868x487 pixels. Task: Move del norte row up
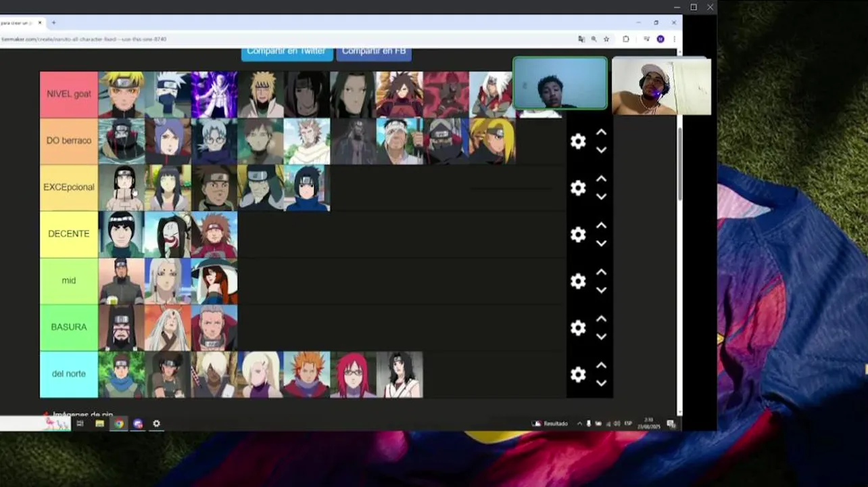point(601,366)
